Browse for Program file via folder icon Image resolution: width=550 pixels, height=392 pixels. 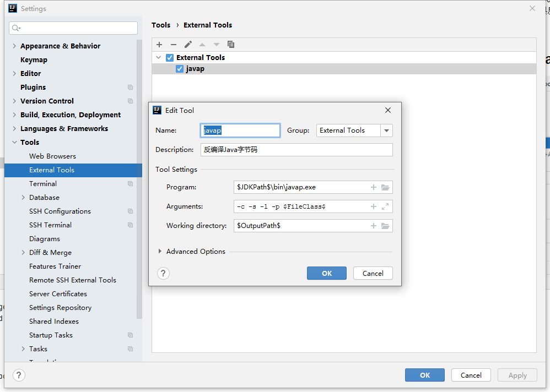(385, 187)
